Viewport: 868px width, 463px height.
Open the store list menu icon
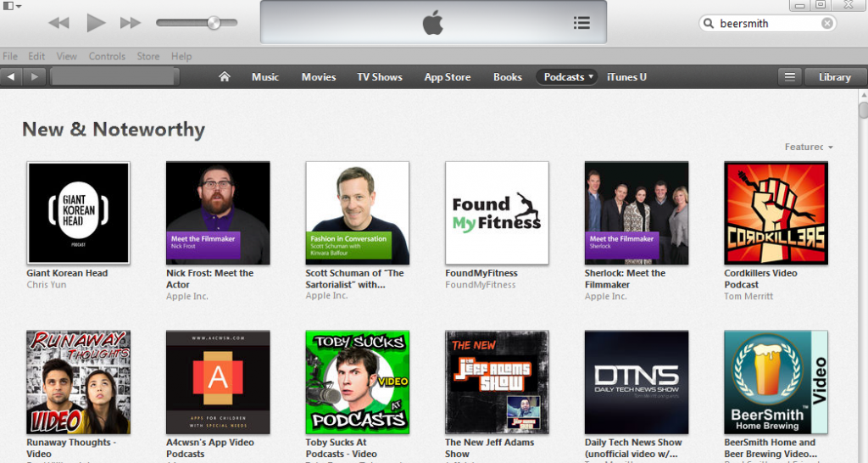[790, 77]
